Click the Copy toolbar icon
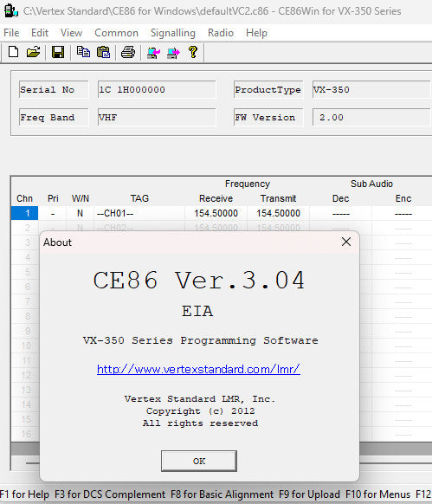This screenshot has height=504, width=432. tap(83, 52)
